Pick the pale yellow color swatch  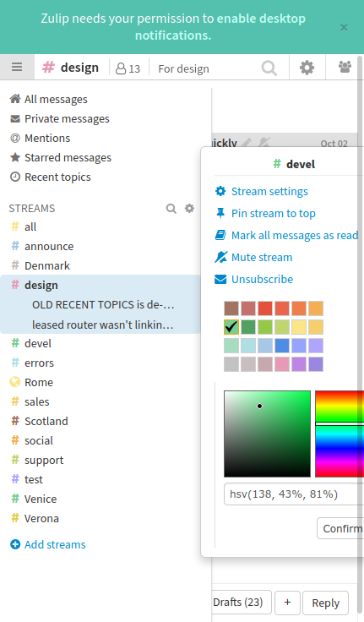(x=299, y=327)
